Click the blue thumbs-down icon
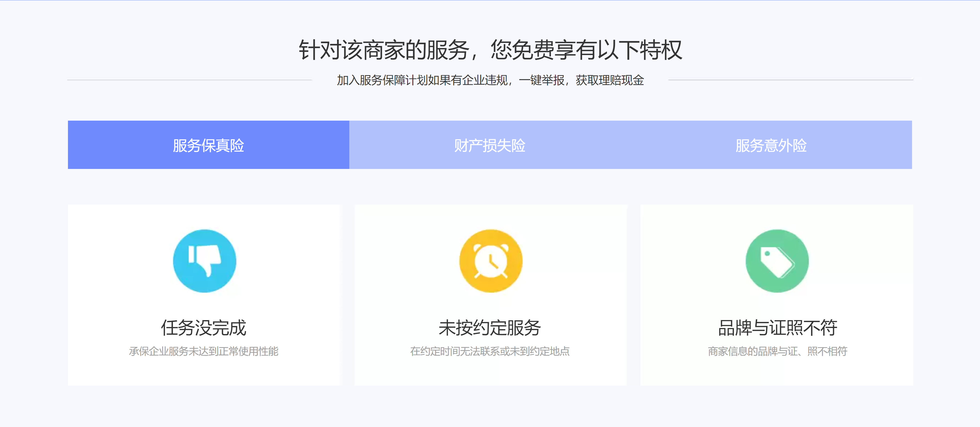The image size is (980, 427). [204, 261]
